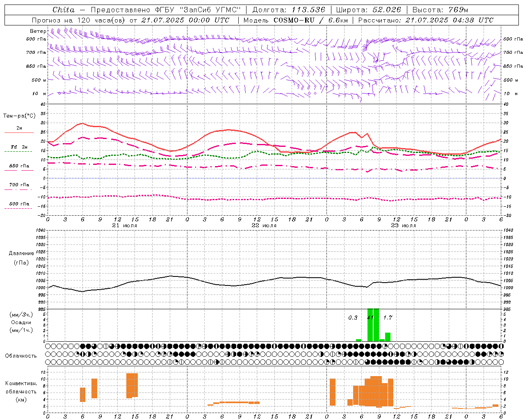Click the "Облачность" cloud cover label

pos(21,356)
